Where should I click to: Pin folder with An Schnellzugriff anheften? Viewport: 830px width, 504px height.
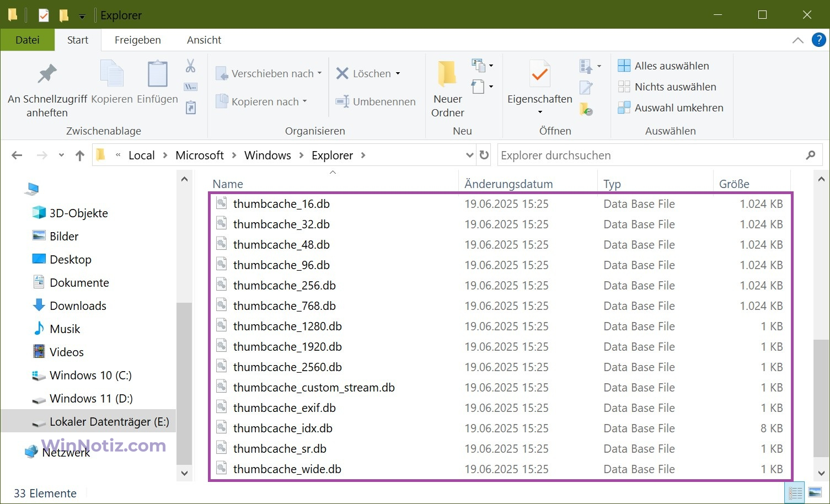(47, 90)
